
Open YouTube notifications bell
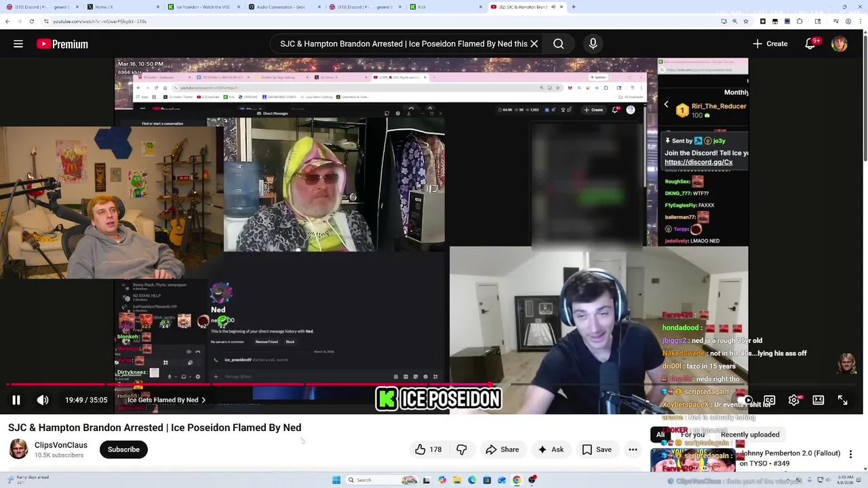point(810,44)
